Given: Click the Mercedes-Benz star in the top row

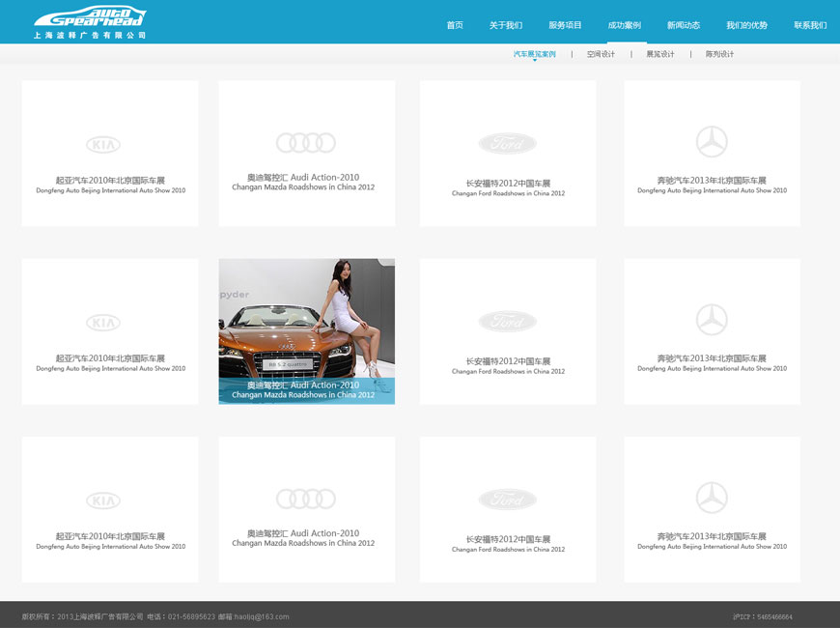Looking at the screenshot, I should click(712, 142).
